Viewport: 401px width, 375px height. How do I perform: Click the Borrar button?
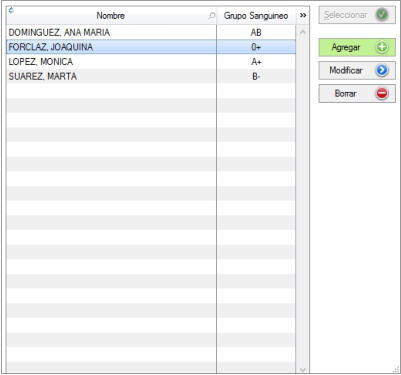[x=357, y=93]
